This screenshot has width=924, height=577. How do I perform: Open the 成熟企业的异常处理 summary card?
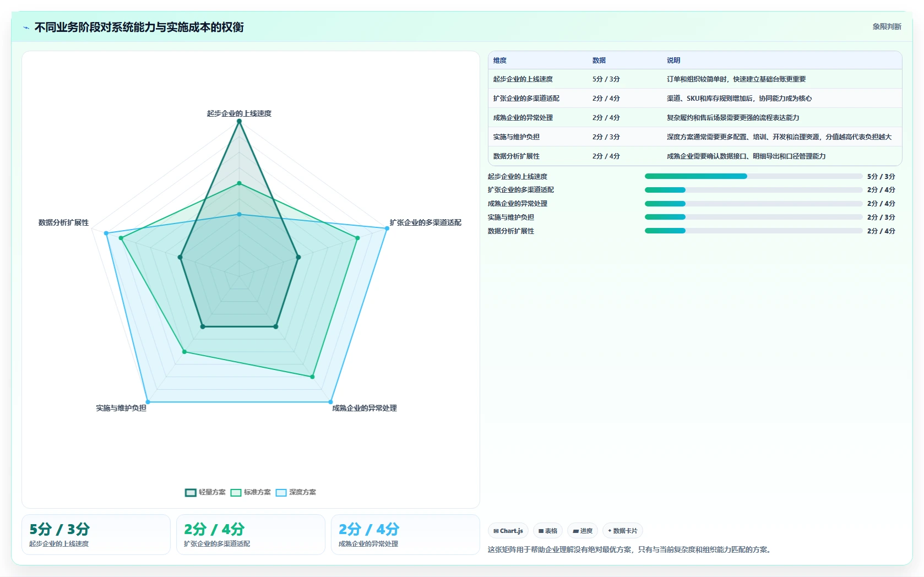(x=405, y=535)
